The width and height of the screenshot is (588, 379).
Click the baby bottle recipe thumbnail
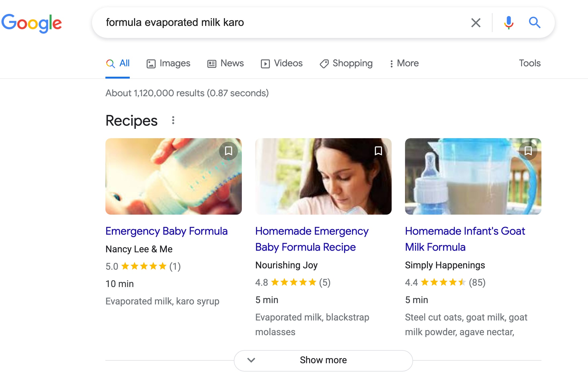pos(173,176)
